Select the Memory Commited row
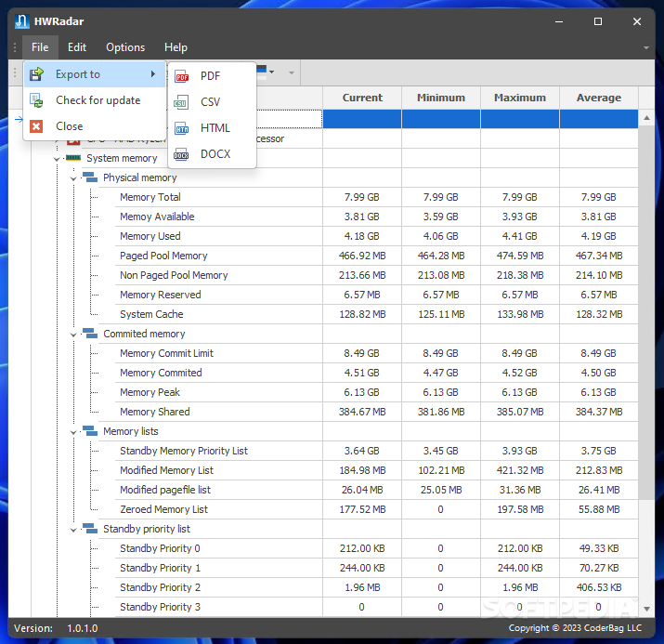Screen dimensions: 664x644 [376, 373]
